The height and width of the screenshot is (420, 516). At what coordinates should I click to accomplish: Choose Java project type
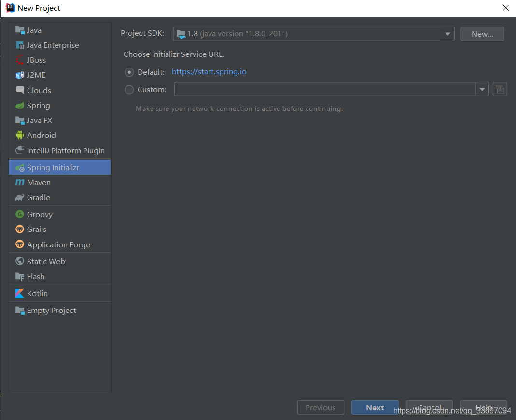pos(59,30)
